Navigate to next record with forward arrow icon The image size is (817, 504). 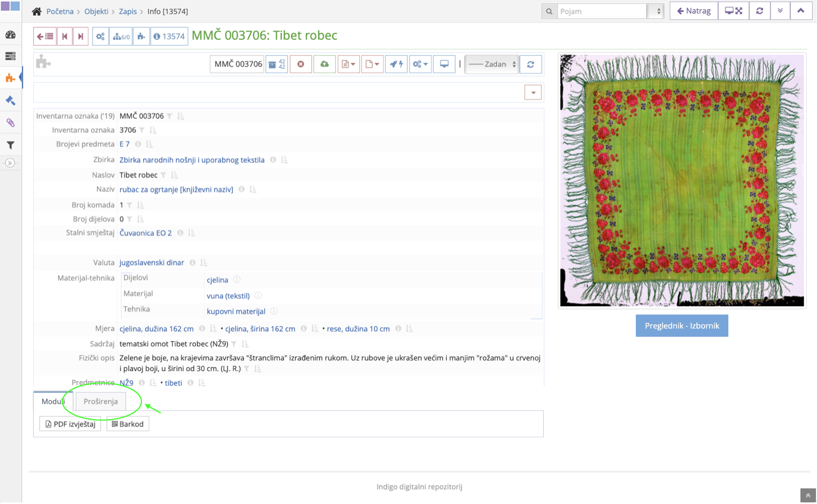[x=80, y=36]
